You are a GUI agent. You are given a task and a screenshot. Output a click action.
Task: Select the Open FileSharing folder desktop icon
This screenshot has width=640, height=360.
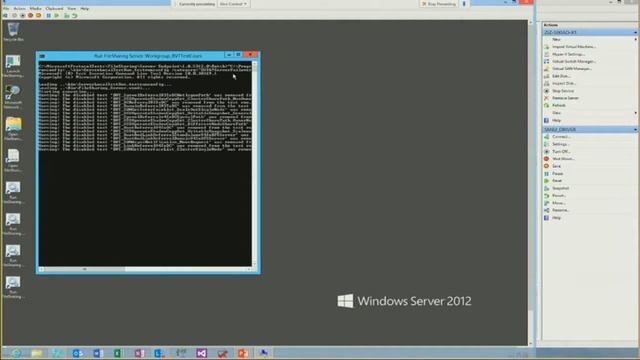(x=13, y=129)
